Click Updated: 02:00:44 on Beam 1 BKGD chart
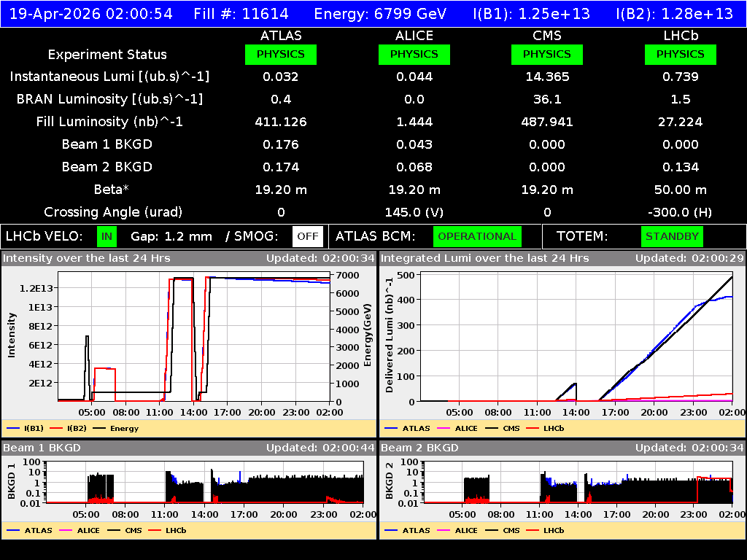The image size is (747, 560). coord(321,448)
